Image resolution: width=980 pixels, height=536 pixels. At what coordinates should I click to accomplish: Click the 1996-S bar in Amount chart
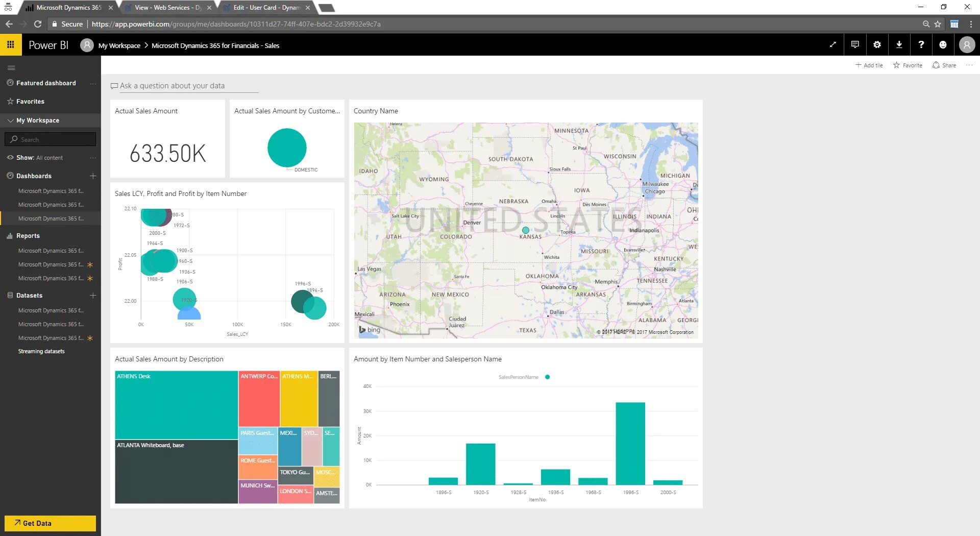point(630,444)
